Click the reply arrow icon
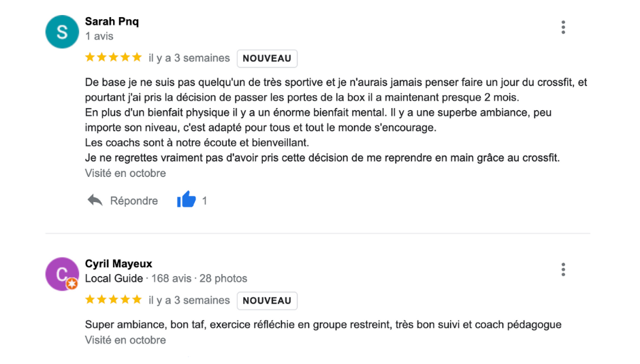Image resolution: width=640 pixels, height=364 pixels. tap(95, 200)
